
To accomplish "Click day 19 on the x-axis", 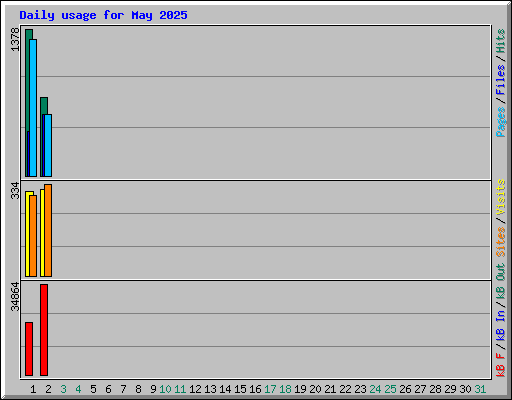I will (300, 389).
